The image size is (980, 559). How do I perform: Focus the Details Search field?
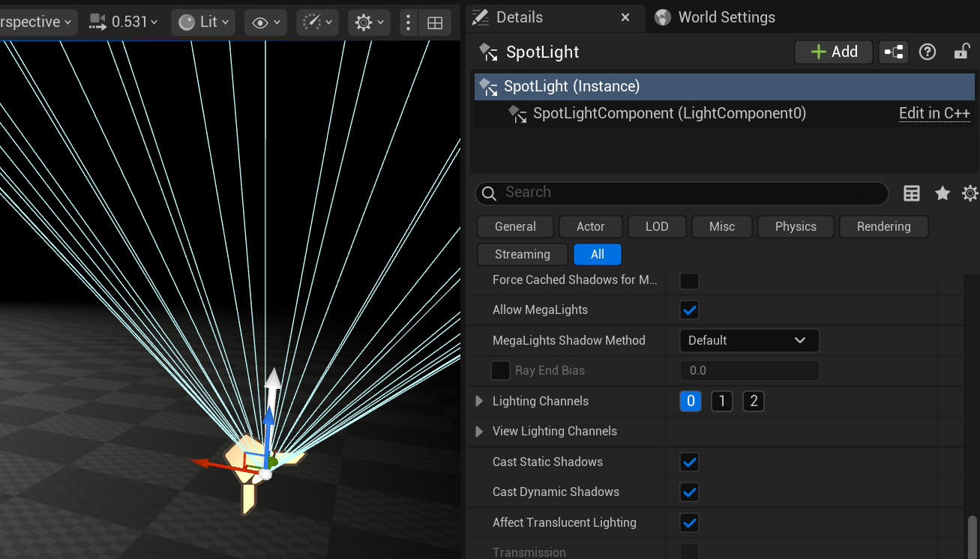(x=682, y=193)
